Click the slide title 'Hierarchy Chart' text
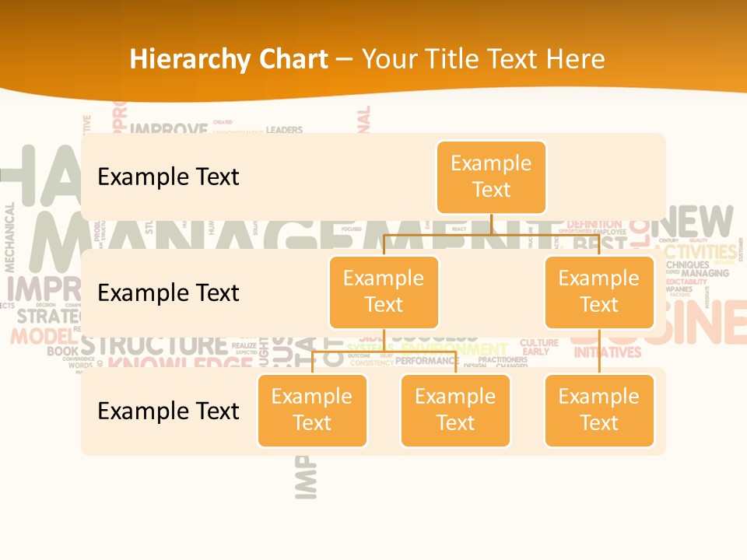This screenshot has width=747, height=560. pos(229,59)
